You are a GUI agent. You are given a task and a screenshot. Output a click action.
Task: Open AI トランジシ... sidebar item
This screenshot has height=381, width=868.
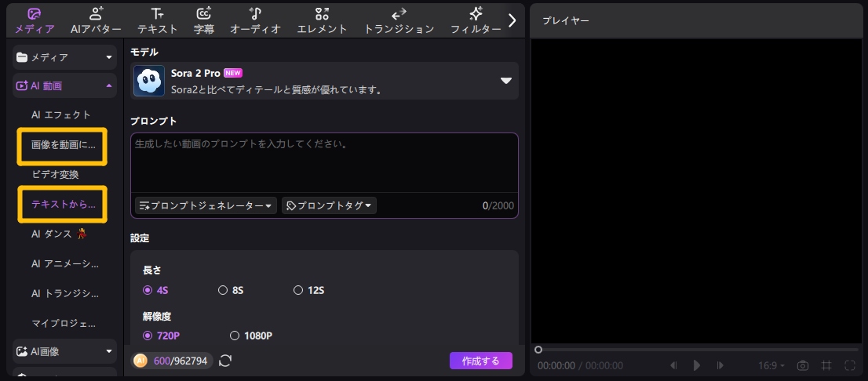pos(65,294)
